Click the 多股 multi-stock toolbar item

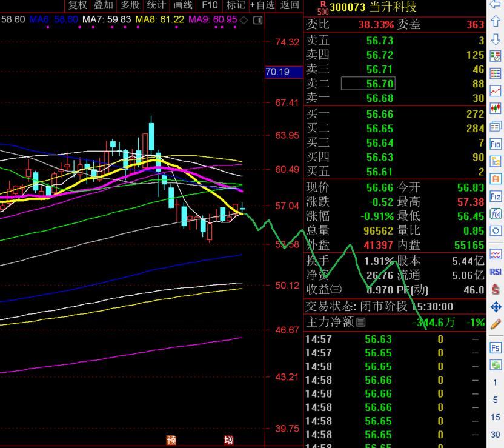pyautogui.click(x=130, y=5)
